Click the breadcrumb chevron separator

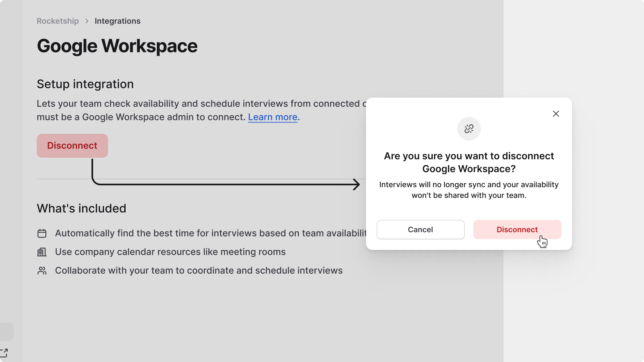point(87,21)
